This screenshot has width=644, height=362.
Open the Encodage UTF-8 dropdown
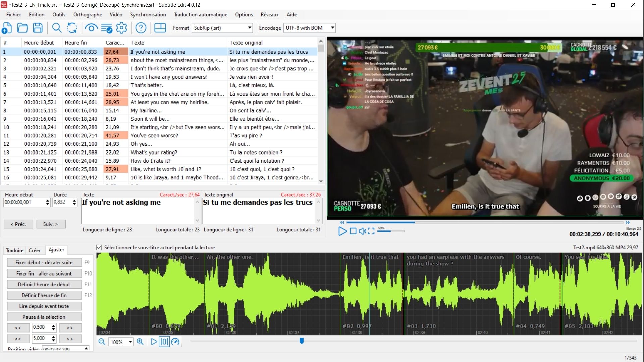[332, 28]
